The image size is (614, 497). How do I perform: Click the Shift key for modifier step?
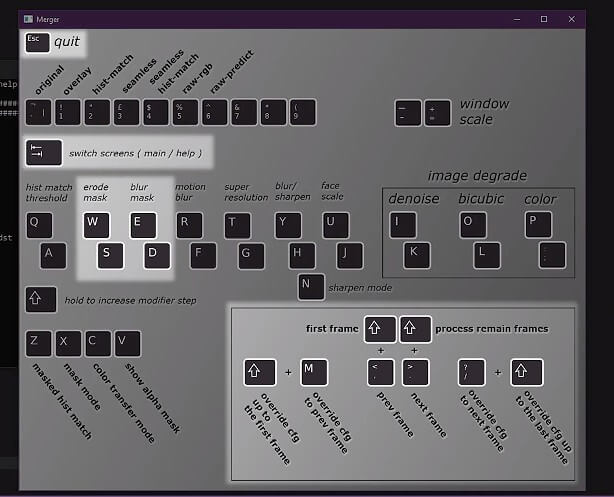click(39, 299)
